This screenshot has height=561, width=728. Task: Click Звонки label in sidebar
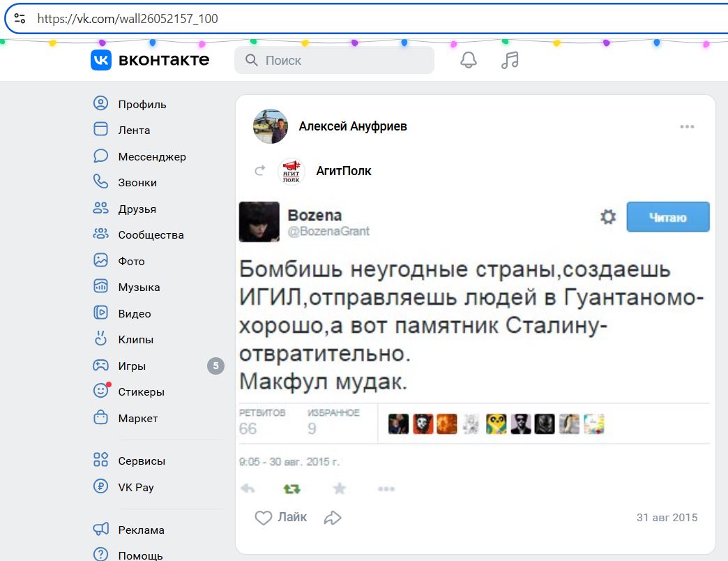(137, 183)
